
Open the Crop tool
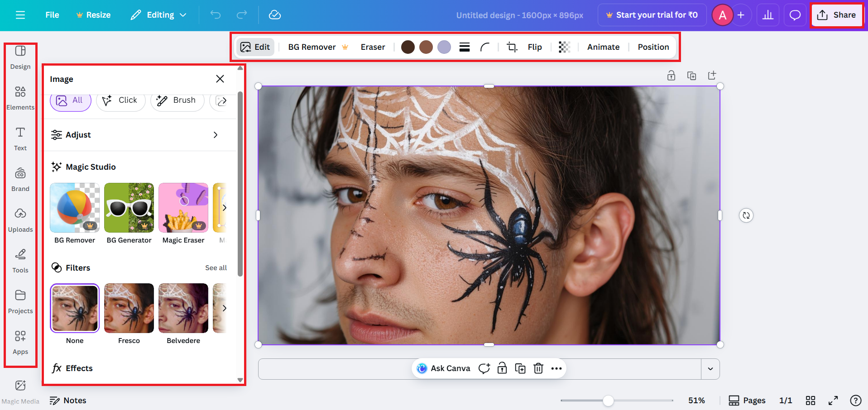tap(511, 47)
